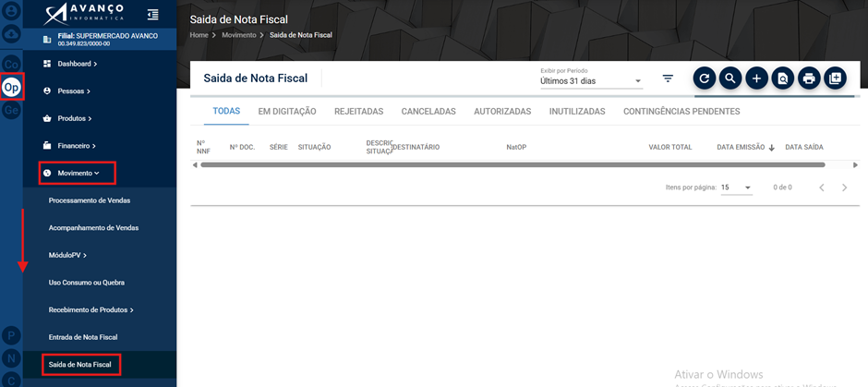Open the Exibir por Período dropdown
The image size is (868, 387).
point(591,81)
